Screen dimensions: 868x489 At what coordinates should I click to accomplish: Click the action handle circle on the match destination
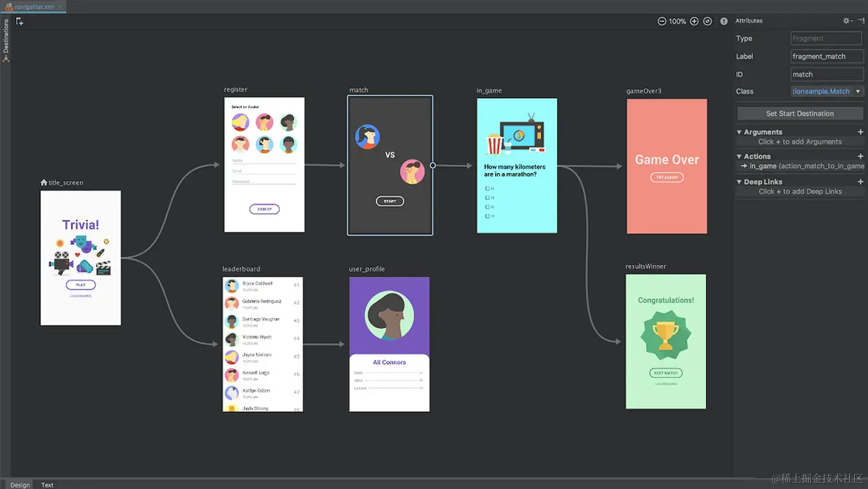(433, 166)
